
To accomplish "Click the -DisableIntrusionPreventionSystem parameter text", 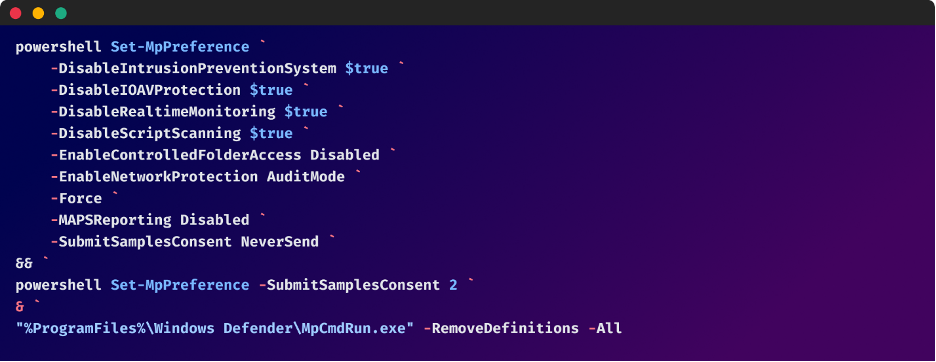I will (193, 69).
